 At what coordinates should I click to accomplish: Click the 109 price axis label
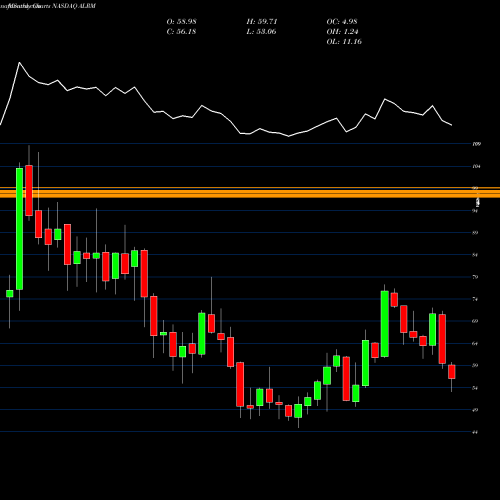[476, 144]
